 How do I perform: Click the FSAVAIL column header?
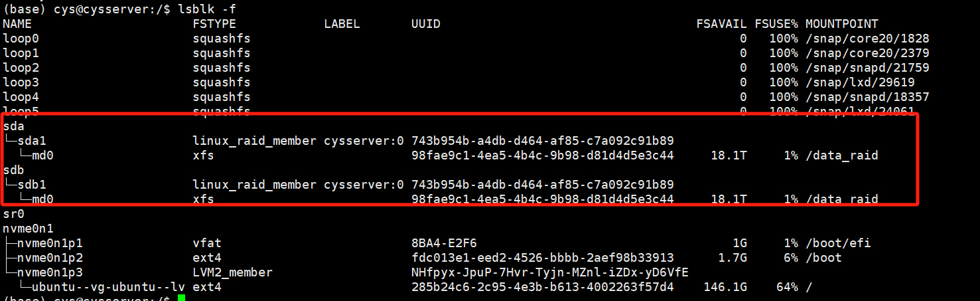point(721,24)
